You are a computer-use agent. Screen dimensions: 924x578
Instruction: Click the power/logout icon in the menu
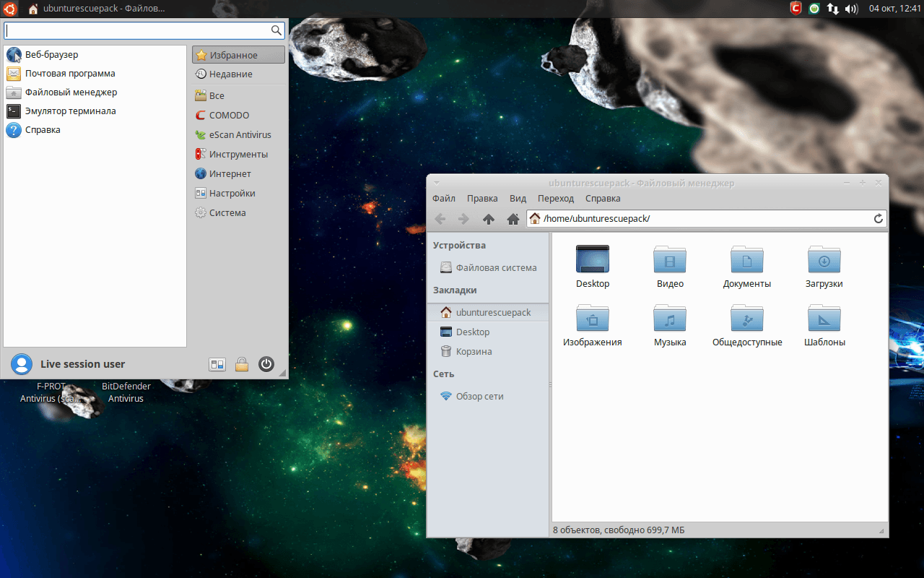click(x=266, y=364)
